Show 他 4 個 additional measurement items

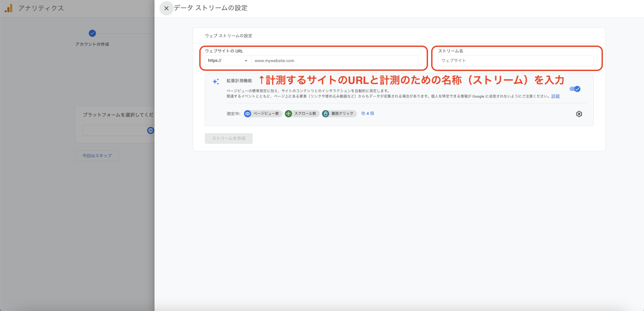click(x=368, y=113)
